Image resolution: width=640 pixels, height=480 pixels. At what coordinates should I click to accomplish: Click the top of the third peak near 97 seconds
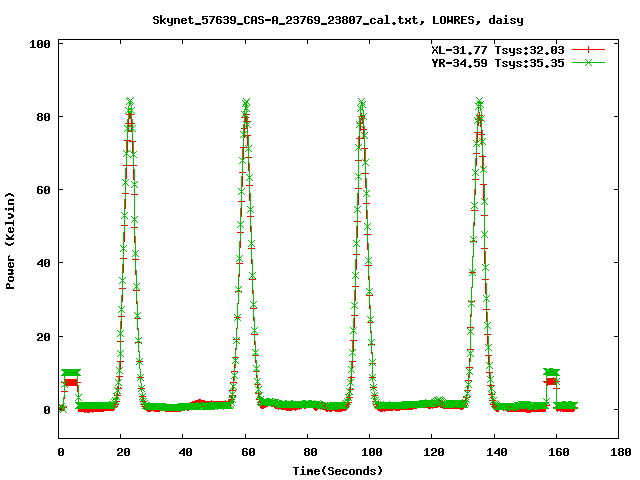pos(362,102)
